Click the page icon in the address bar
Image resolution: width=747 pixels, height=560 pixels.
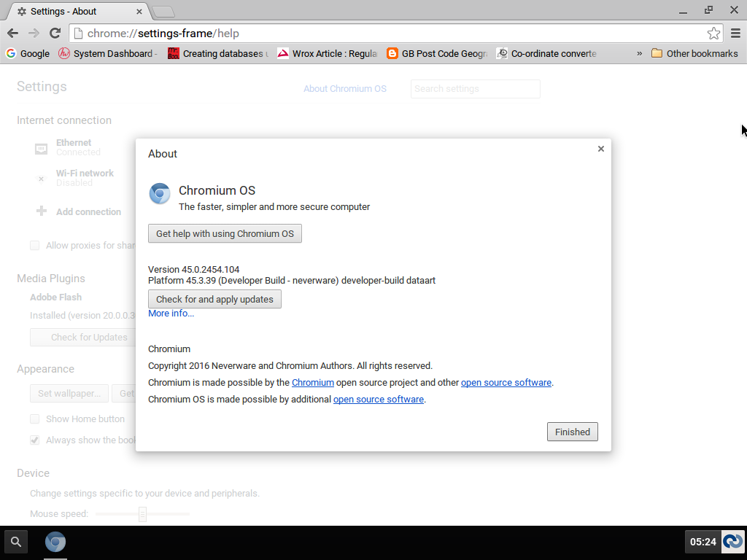(79, 34)
